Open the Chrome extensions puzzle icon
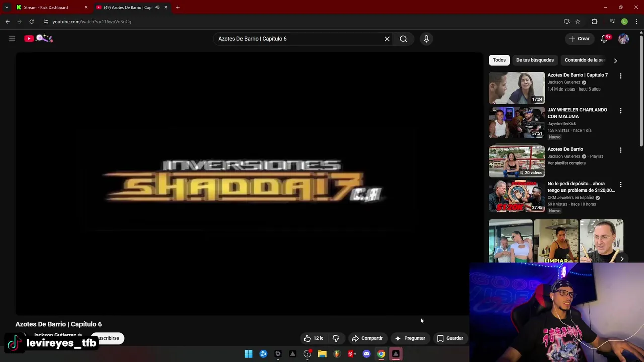 (x=594, y=22)
